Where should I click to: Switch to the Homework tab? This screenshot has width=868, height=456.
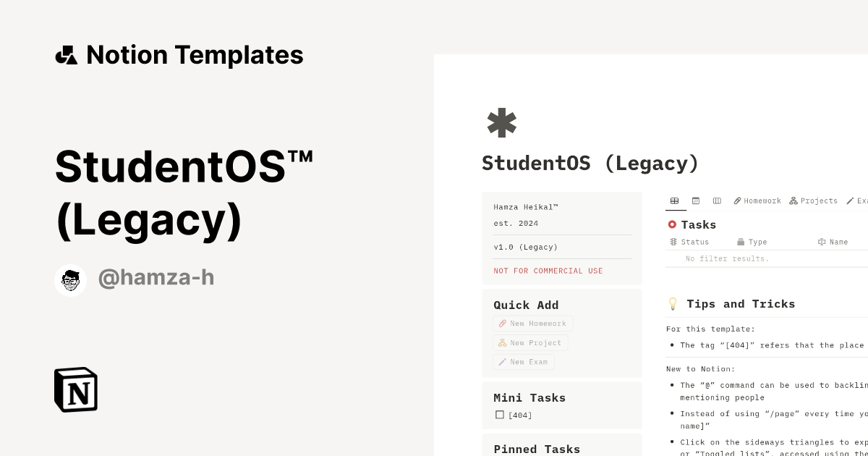pyautogui.click(x=757, y=200)
